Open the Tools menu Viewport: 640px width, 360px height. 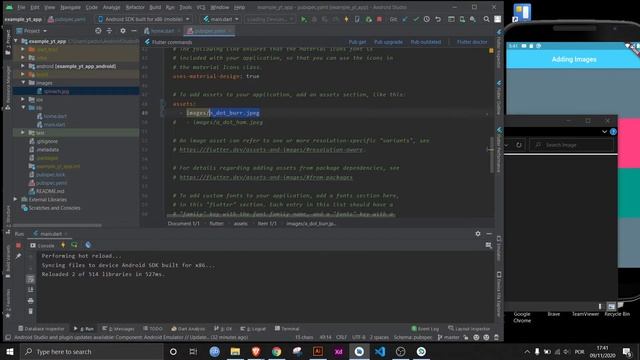coord(185,7)
